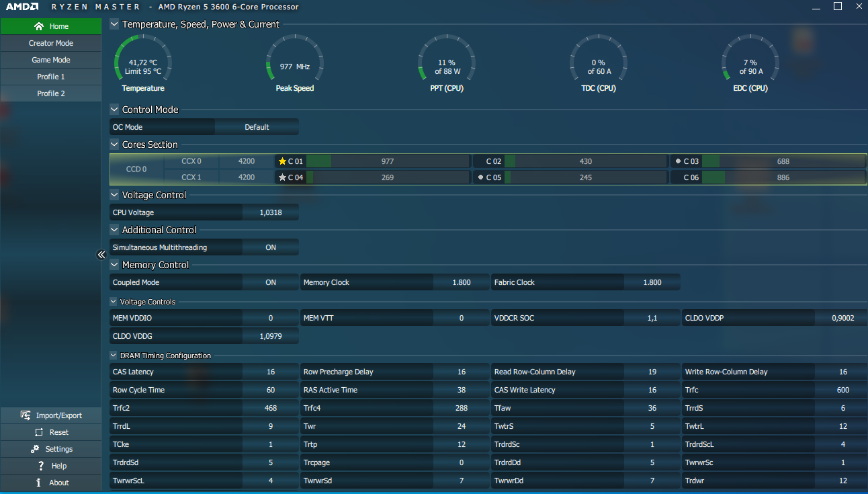
Task: Click the Peak Speed gauge dial
Action: 295,64
